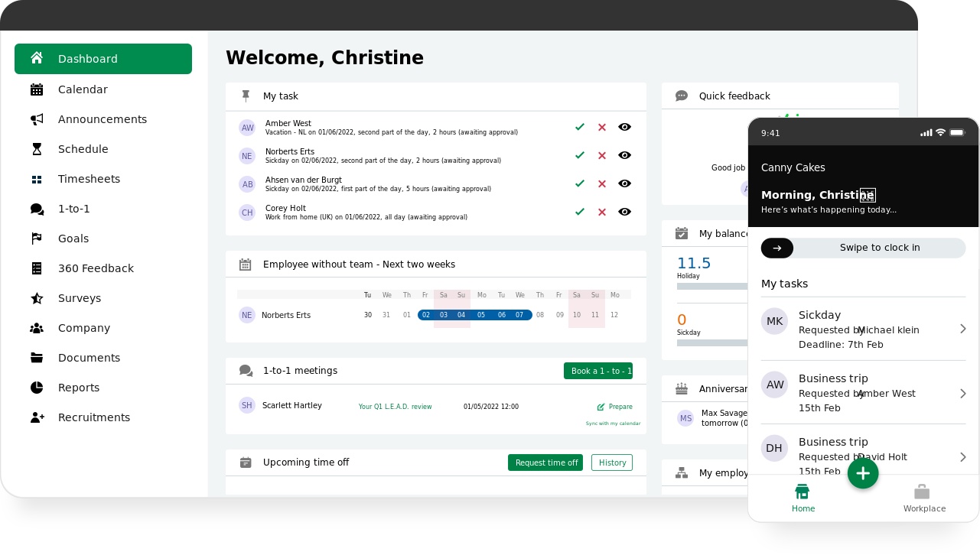Click calendar icon of Employee without team

pos(246,265)
